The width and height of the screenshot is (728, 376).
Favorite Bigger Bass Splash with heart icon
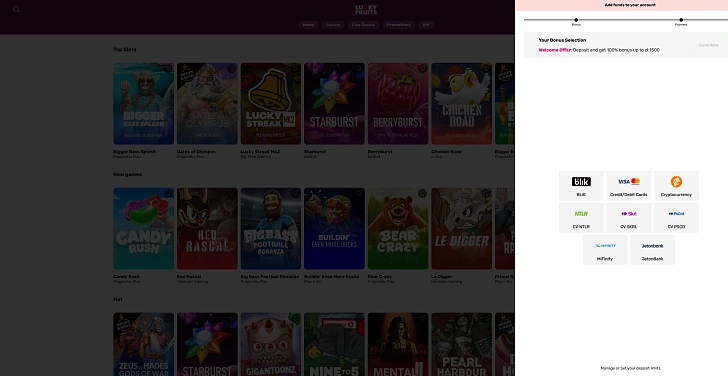168,69
